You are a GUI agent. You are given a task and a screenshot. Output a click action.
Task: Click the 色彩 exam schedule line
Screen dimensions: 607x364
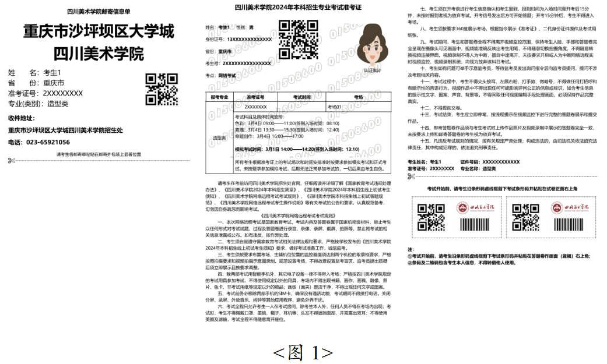[x=287, y=123]
